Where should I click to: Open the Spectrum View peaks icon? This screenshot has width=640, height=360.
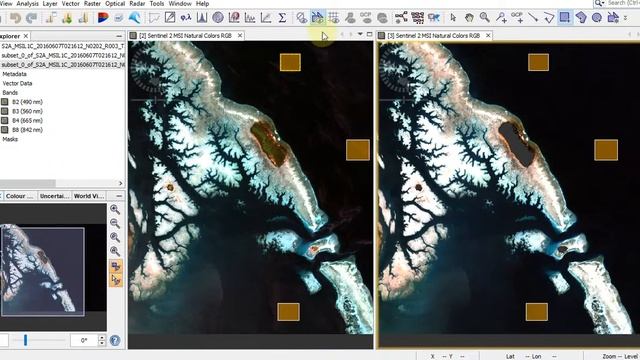202,18
